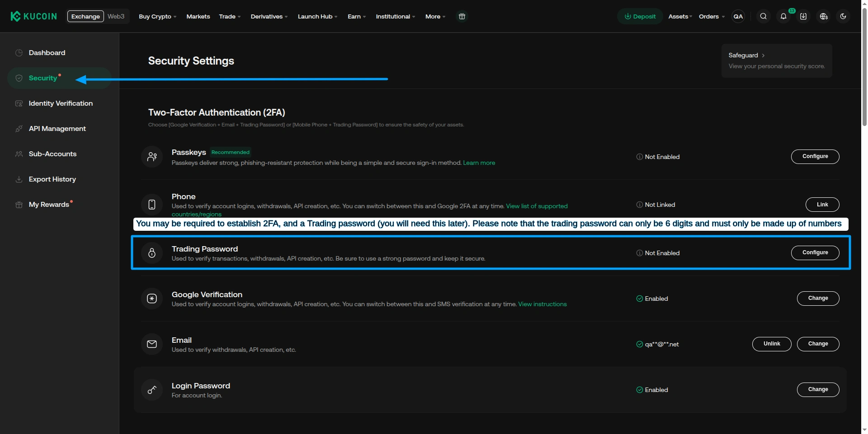Click the My Rewards gift icon
The width and height of the screenshot is (868, 434).
[19, 205]
